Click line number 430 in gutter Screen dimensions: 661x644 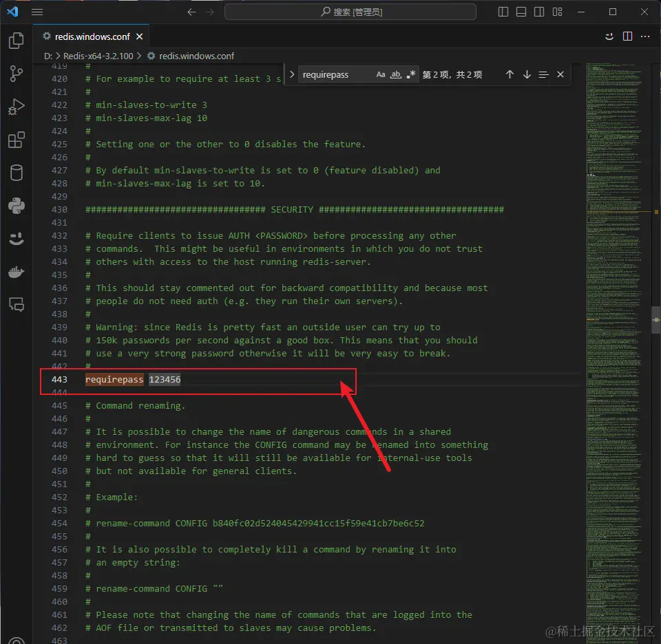[59, 210]
